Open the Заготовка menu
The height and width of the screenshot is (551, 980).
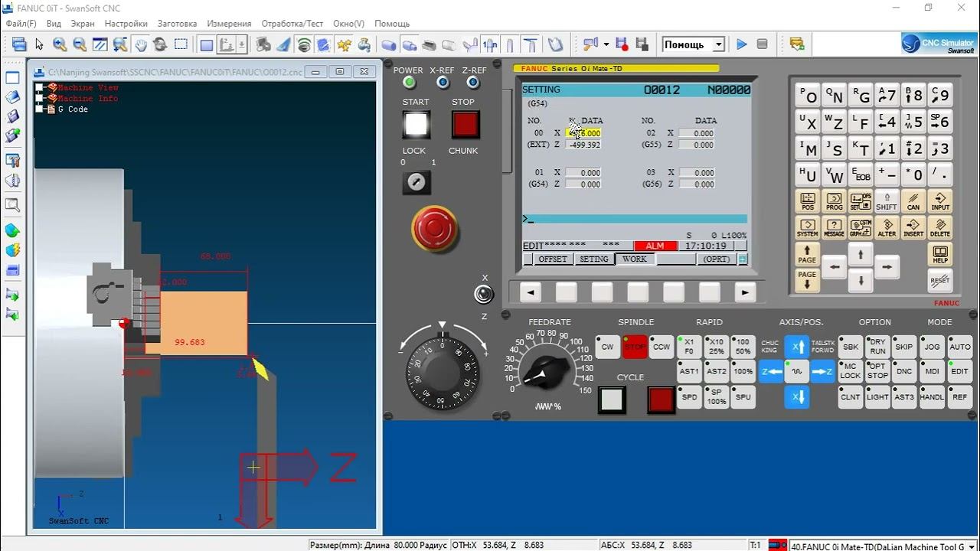tap(177, 24)
